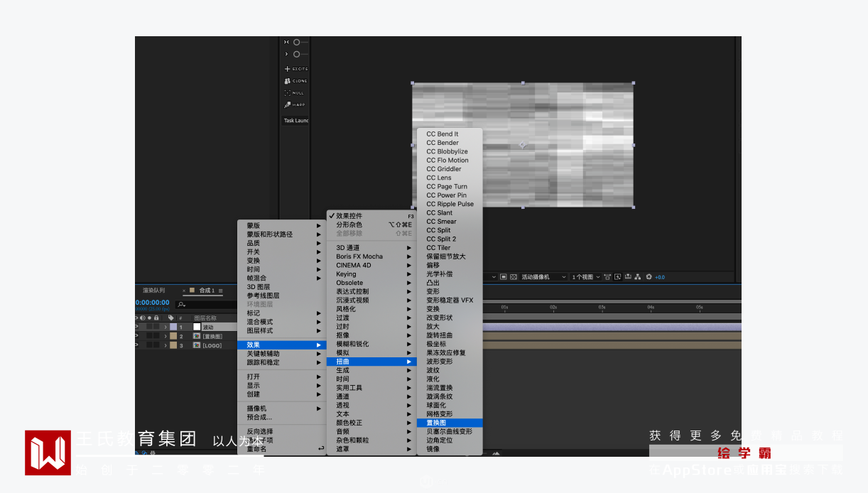This screenshot has width=868, height=493.
Task: Open 关键帧辅助 submenu
Action: (282, 353)
